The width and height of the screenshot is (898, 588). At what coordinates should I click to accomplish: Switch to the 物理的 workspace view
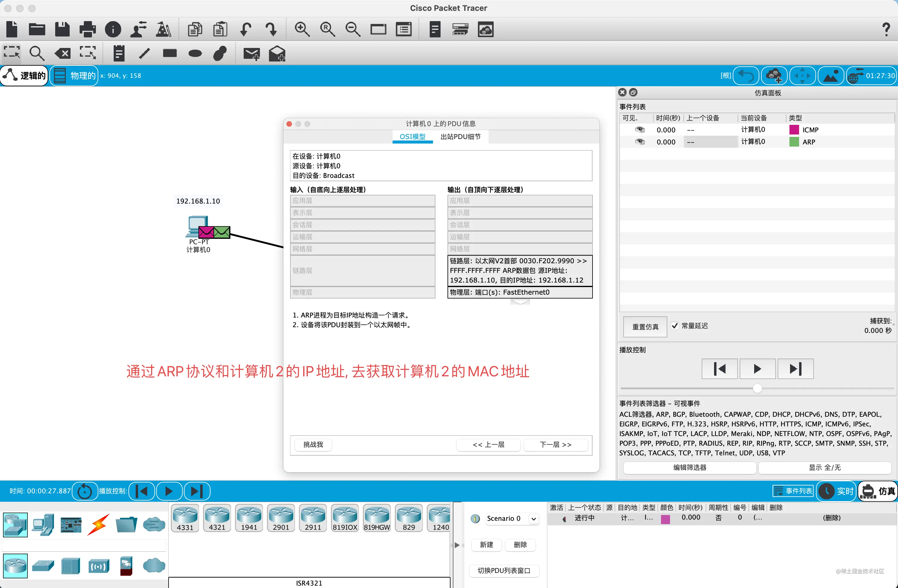(74, 75)
